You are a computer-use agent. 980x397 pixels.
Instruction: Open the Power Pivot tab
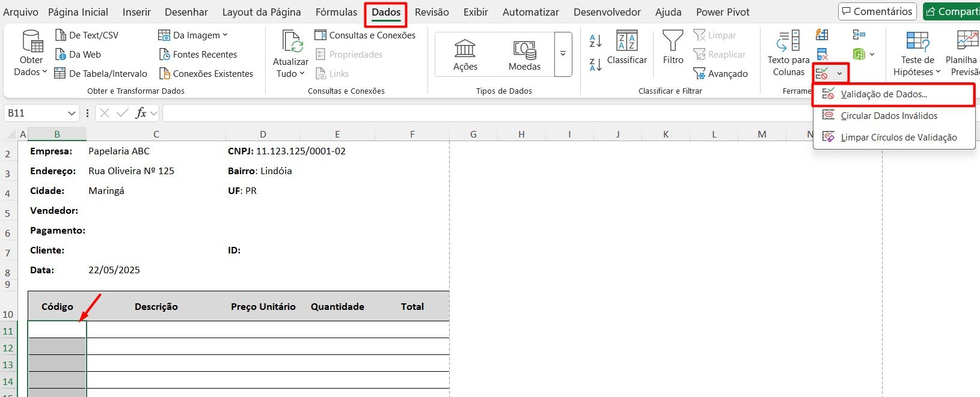723,12
